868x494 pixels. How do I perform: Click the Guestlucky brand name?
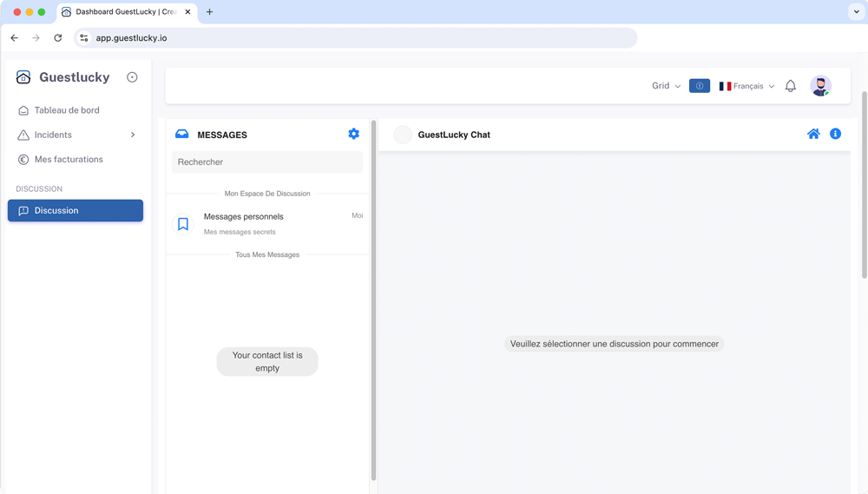[x=74, y=77]
